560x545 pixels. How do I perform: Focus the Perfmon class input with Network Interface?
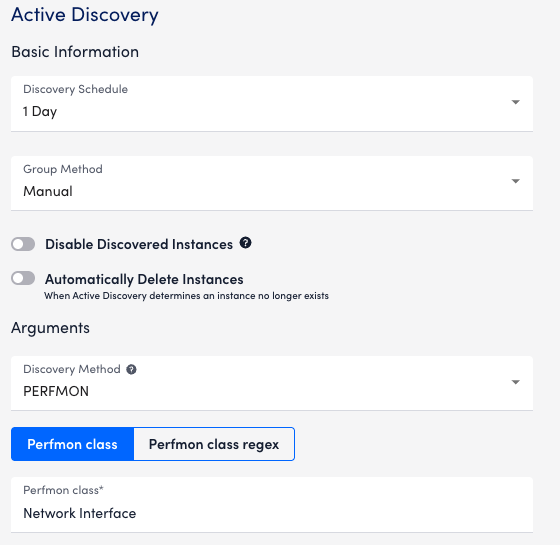pos(272,505)
